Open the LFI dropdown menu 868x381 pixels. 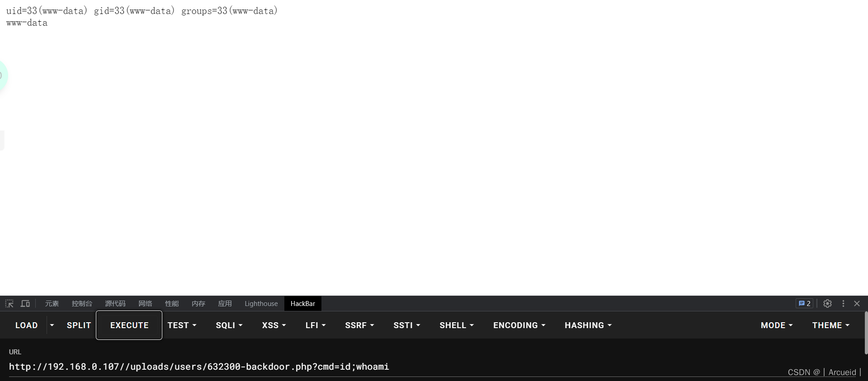[316, 325]
